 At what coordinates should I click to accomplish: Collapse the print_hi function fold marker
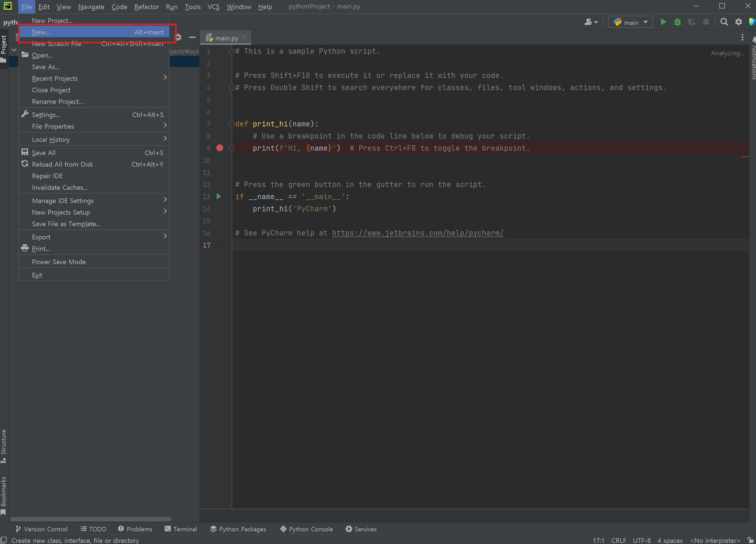(x=232, y=124)
